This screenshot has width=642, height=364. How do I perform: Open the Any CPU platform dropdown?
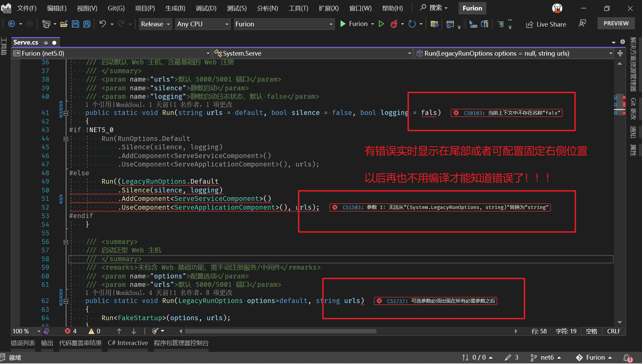(x=203, y=24)
